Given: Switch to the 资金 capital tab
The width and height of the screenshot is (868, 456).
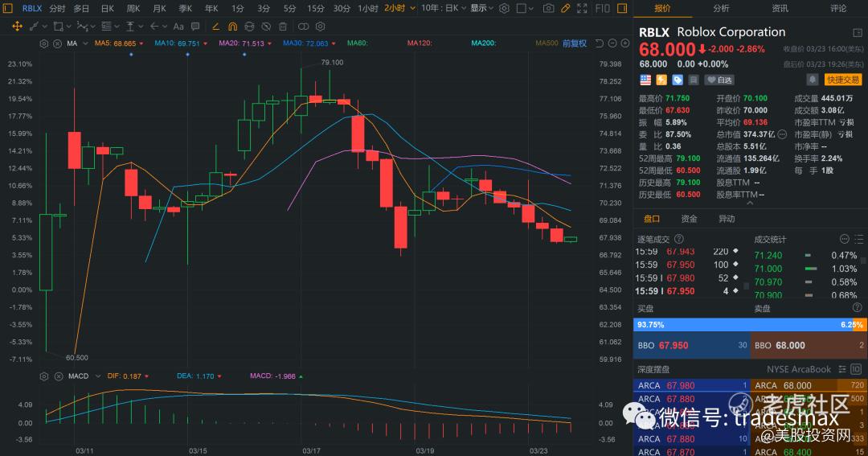Looking at the screenshot, I should [x=690, y=219].
